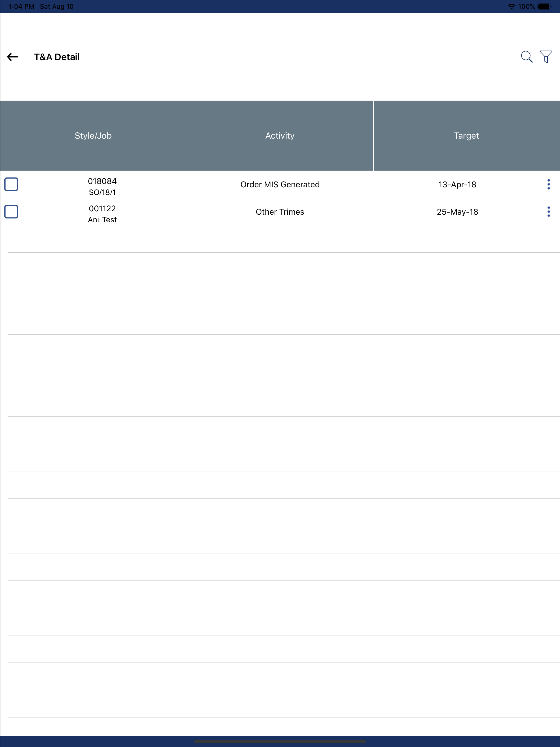Select the target date 25-May-18
This screenshot has width=560, height=747.
(x=457, y=212)
